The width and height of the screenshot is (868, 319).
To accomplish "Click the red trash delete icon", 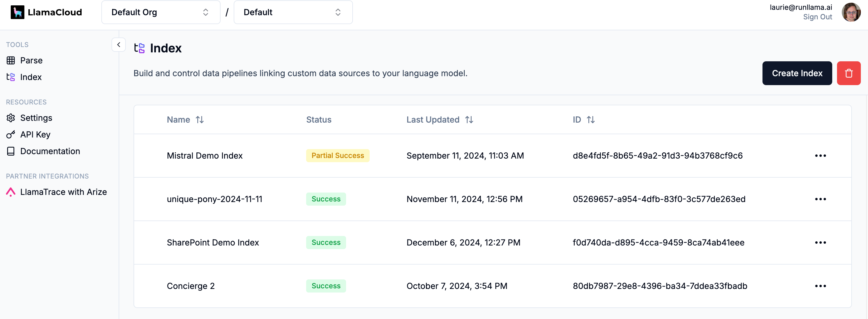I will click(848, 74).
